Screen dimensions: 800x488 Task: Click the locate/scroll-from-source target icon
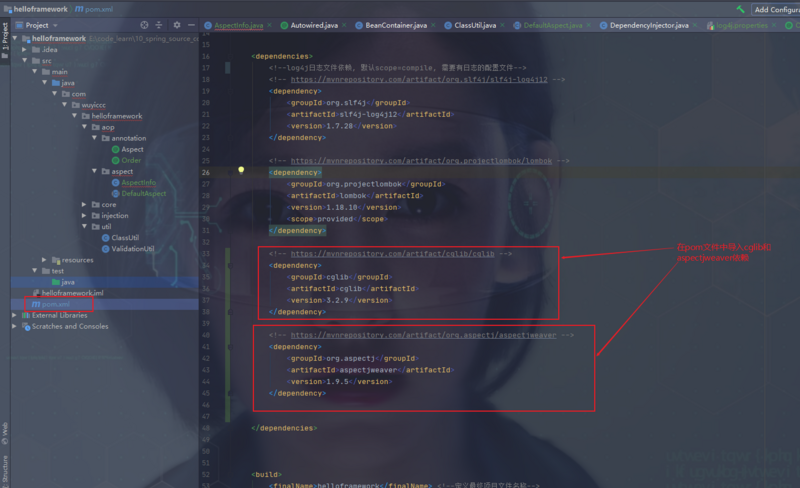click(x=144, y=25)
